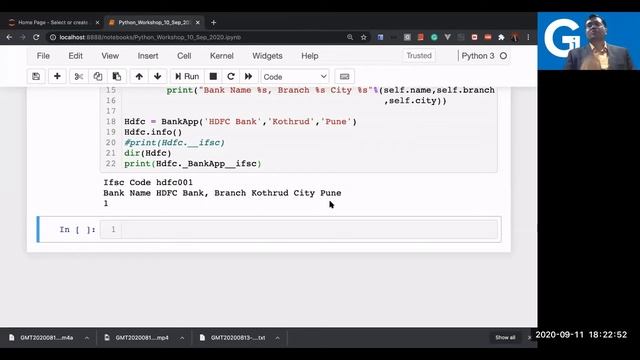The image size is (640, 360).
Task: Move selected cell up arrow
Action: [139, 76]
